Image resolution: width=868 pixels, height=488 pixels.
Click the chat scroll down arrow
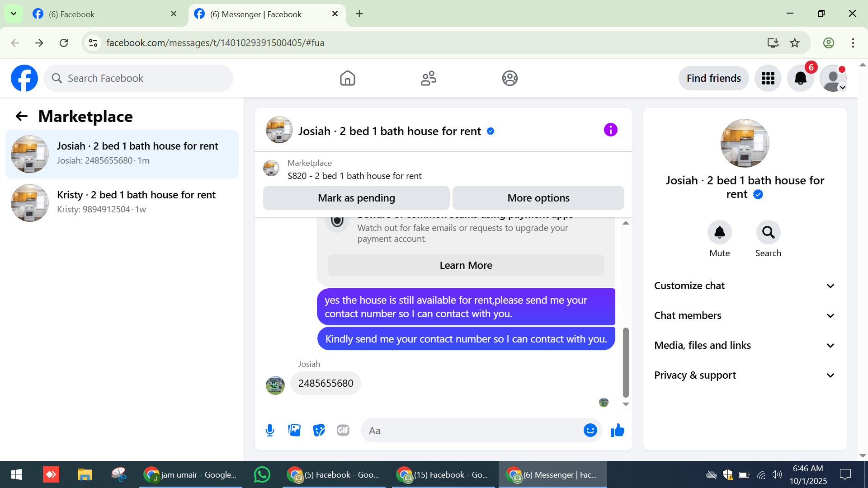pos(626,404)
